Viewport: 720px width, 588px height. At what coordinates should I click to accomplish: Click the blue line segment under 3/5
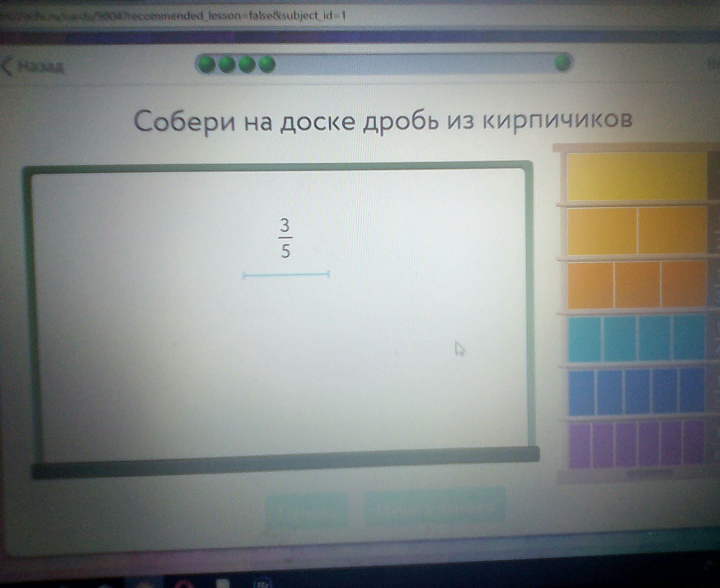pyautogui.click(x=286, y=275)
